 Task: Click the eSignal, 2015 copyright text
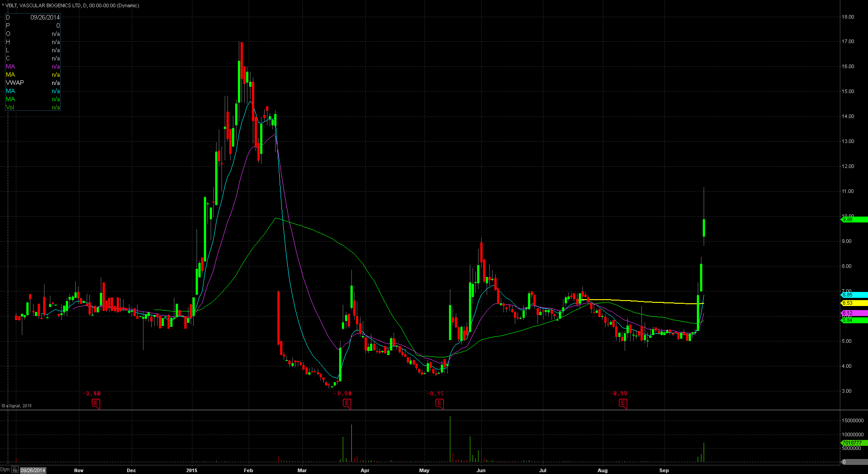(x=17, y=406)
